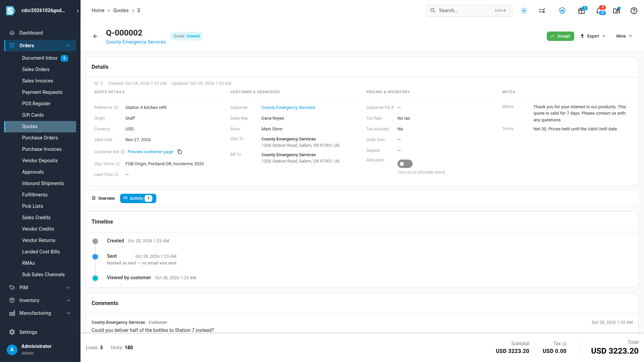Click the green Accept button
This screenshot has height=362, width=644.
tap(560, 36)
